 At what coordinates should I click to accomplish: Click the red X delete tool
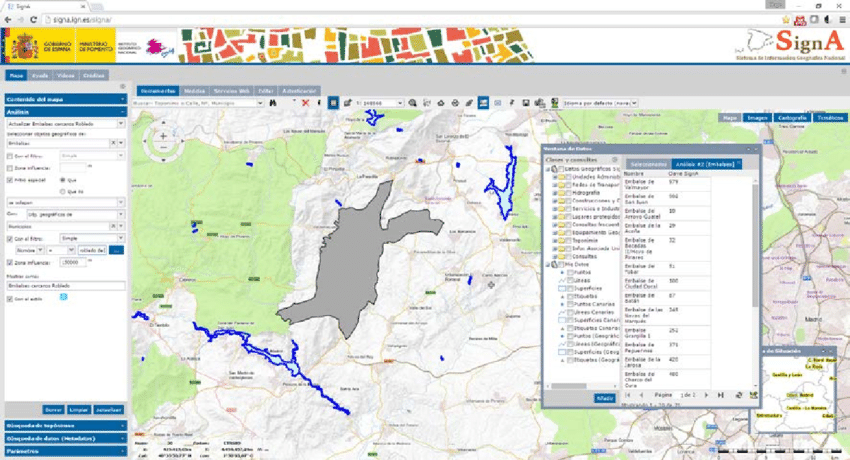pos(305,102)
